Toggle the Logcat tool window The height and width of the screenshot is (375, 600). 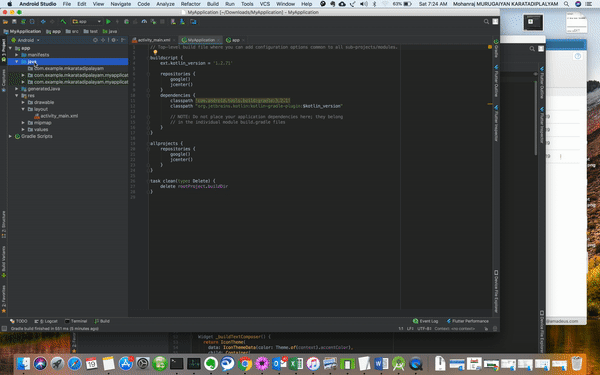[46, 321]
